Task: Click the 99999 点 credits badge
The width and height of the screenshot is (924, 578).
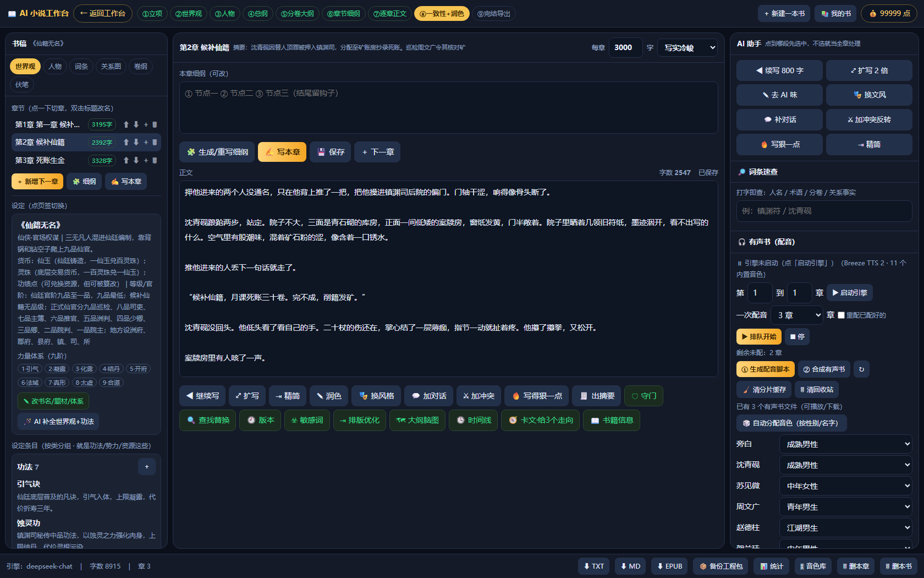Action: tap(889, 13)
